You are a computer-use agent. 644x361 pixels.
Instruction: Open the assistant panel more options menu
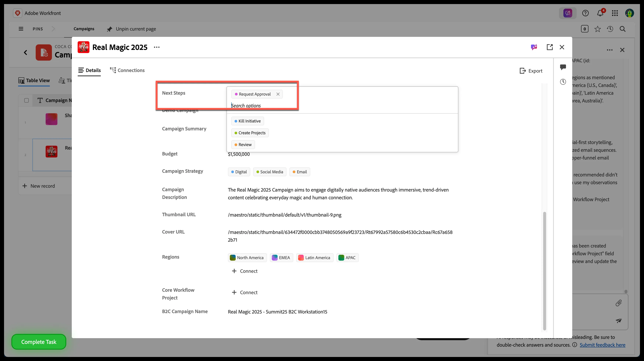(x=609, y=50)
